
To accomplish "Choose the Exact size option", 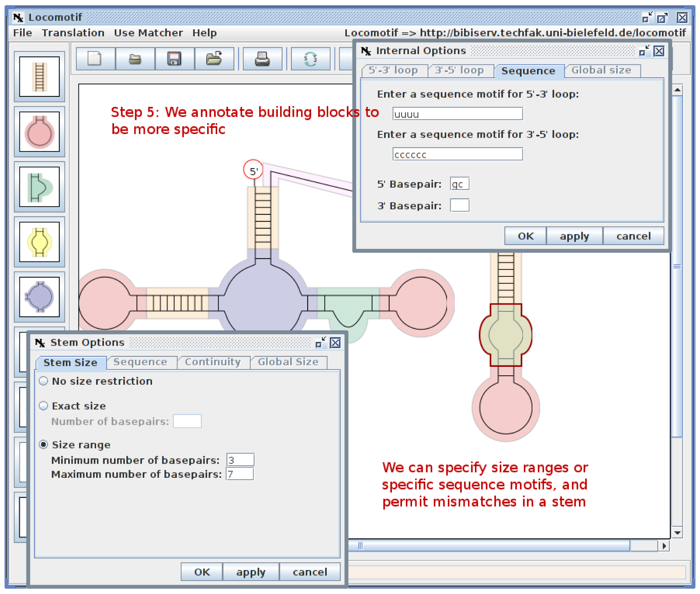I will pos(73,406).
